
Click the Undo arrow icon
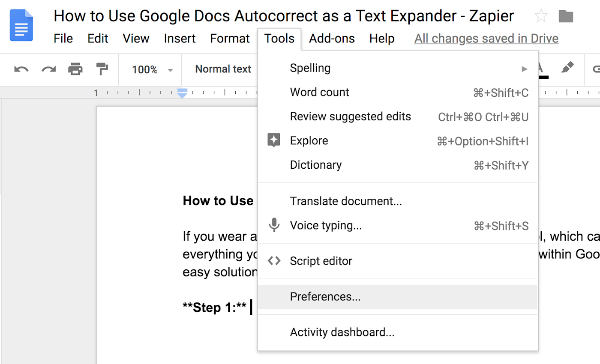tap(21, 69)
